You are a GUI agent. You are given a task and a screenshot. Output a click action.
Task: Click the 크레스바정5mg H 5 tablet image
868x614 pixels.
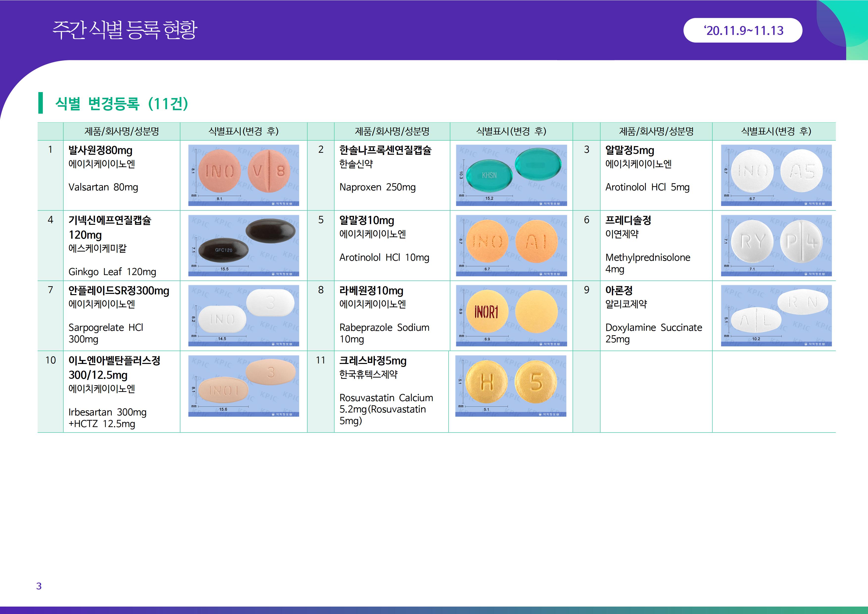510,385
